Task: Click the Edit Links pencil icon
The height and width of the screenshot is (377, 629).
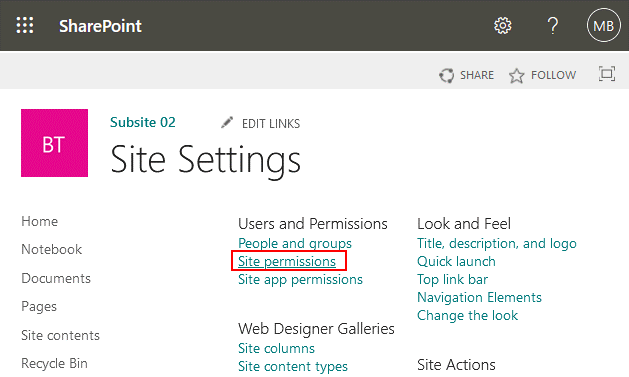Action: [x=227, y=122]
